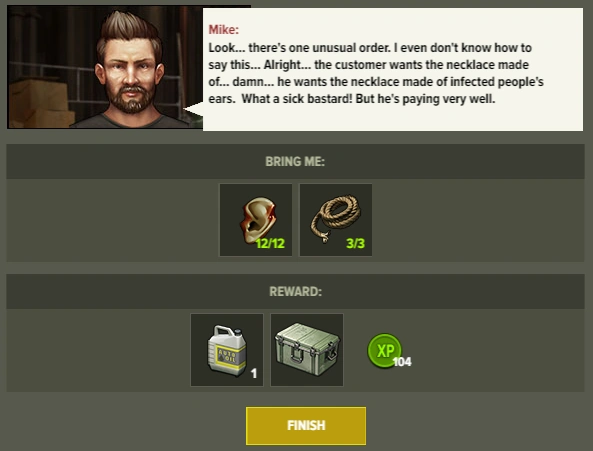Image resolution: width=593 pixels, height=451 pixels.
Task: Click the green XP badge
Action: coord(384,350)
